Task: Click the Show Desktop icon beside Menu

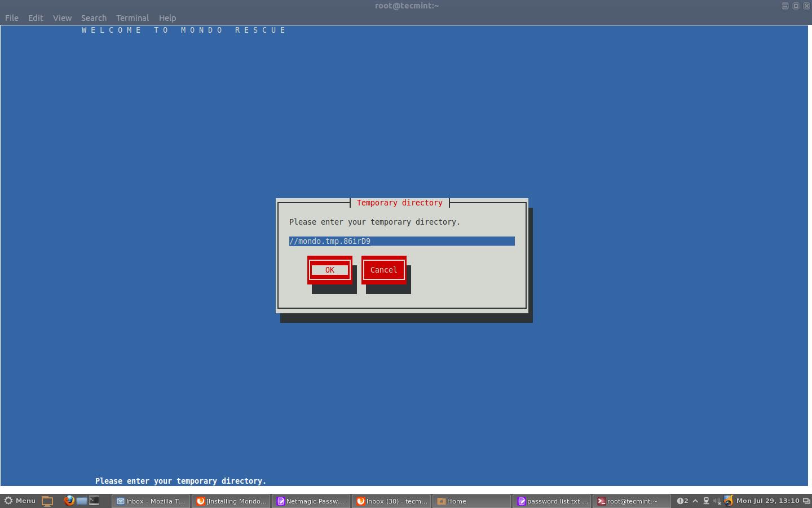Action: pyautogui.click(x=47, y=501)
